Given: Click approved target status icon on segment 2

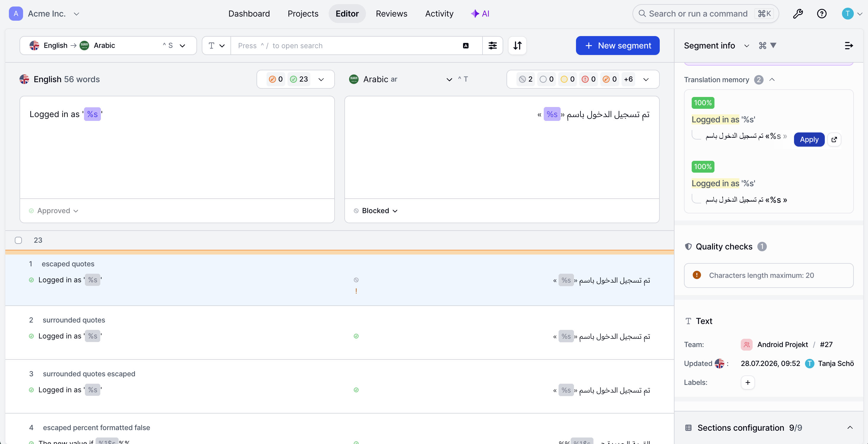Looking at the screenshot, I should (x=356, y=336).
